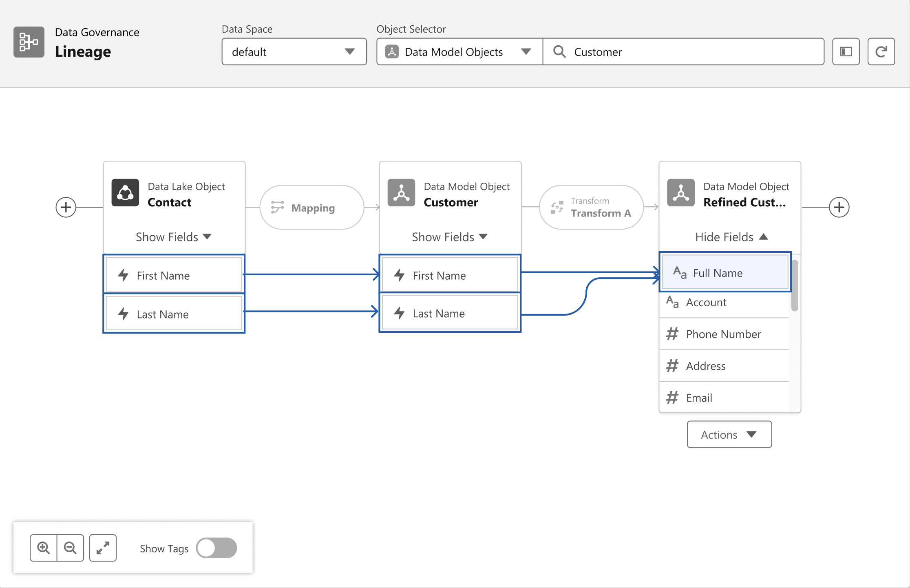Expand Show Fields on Customer card
The height and width of the screenshot is (588, 910).
pyautogui.click(x=449, y=237)
